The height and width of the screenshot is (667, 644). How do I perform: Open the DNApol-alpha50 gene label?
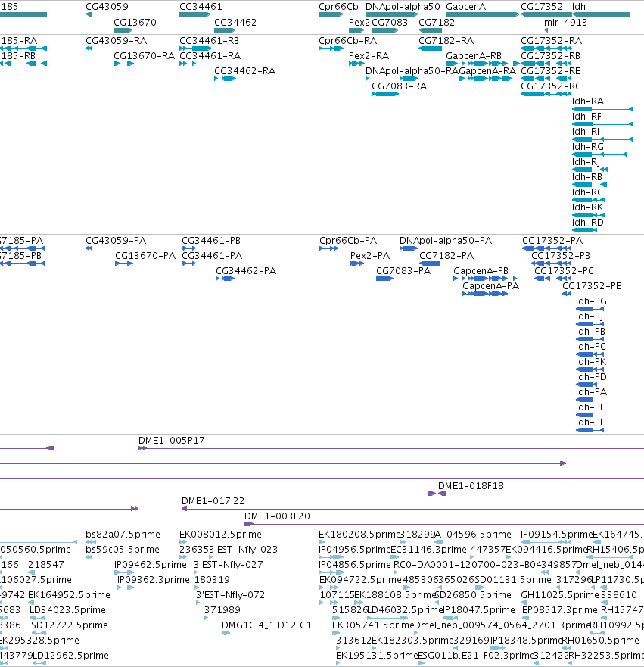point(403,7)
